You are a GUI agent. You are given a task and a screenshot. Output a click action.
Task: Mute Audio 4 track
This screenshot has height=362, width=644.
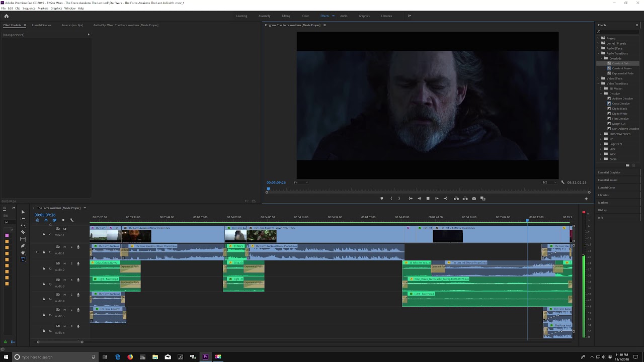tap(64, 295)
